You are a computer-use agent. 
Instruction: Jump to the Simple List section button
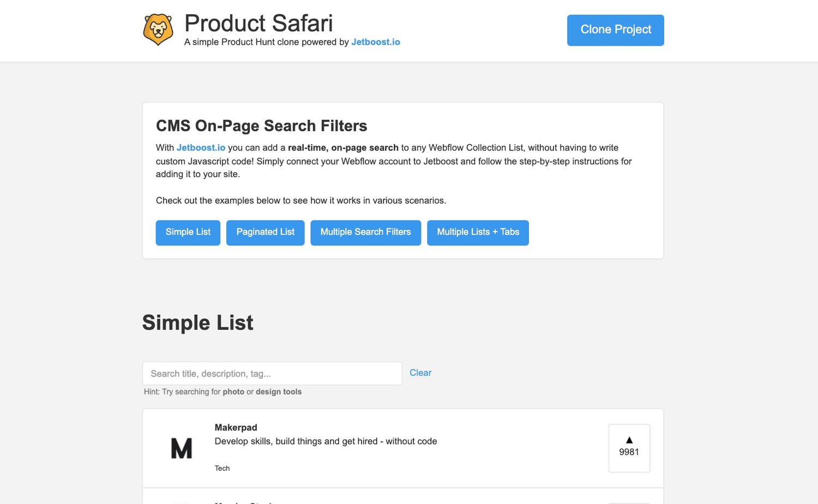[x=188, y=233]
